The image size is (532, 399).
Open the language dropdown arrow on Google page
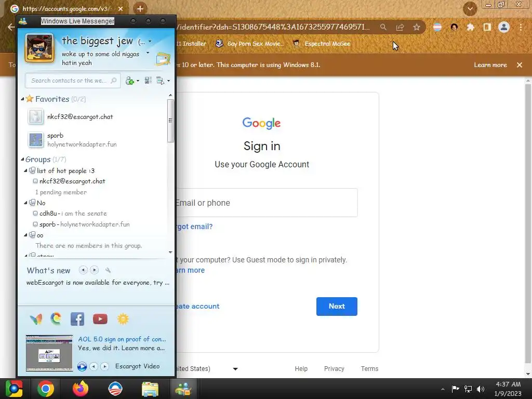coord(235,369)
